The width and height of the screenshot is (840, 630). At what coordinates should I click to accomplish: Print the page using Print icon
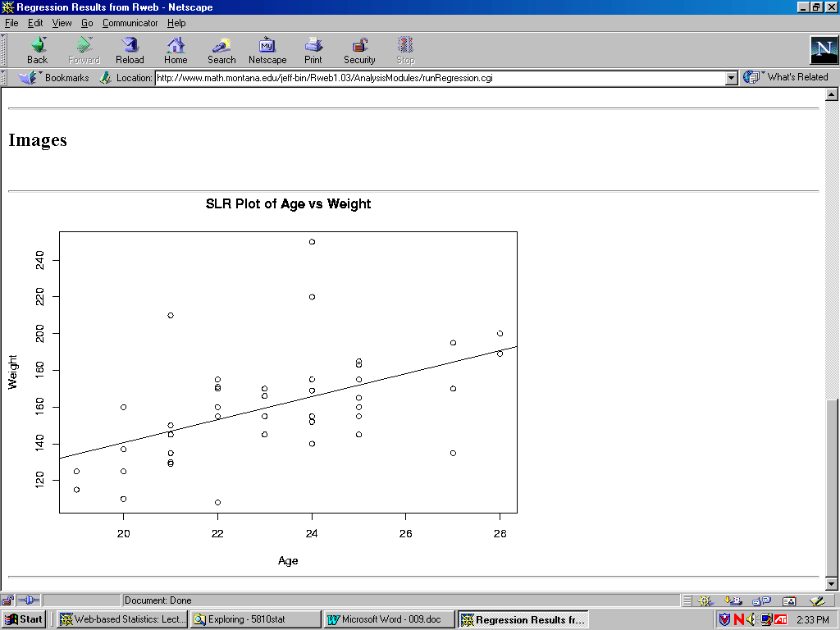point(313,50)
